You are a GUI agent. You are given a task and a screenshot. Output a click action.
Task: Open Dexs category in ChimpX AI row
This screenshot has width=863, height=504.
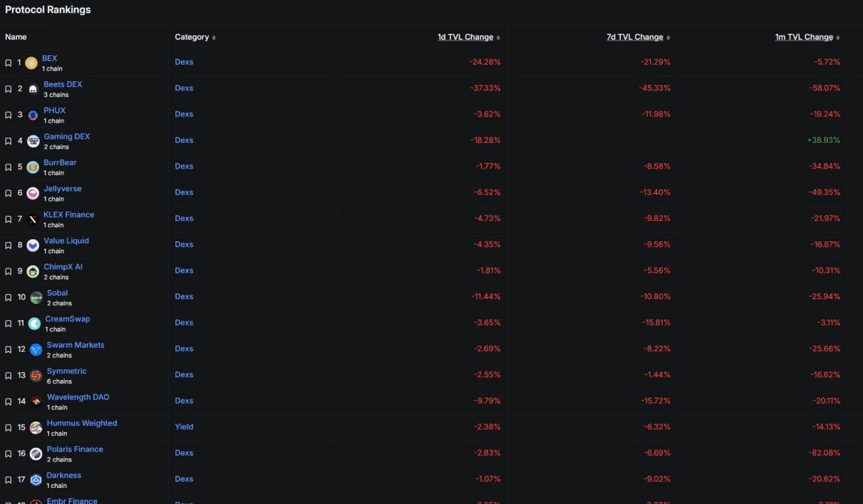coord(184,270)
